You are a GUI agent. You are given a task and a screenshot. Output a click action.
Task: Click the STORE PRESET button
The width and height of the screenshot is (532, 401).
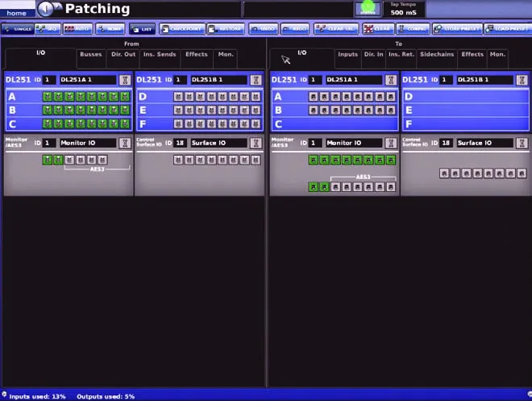457,29
